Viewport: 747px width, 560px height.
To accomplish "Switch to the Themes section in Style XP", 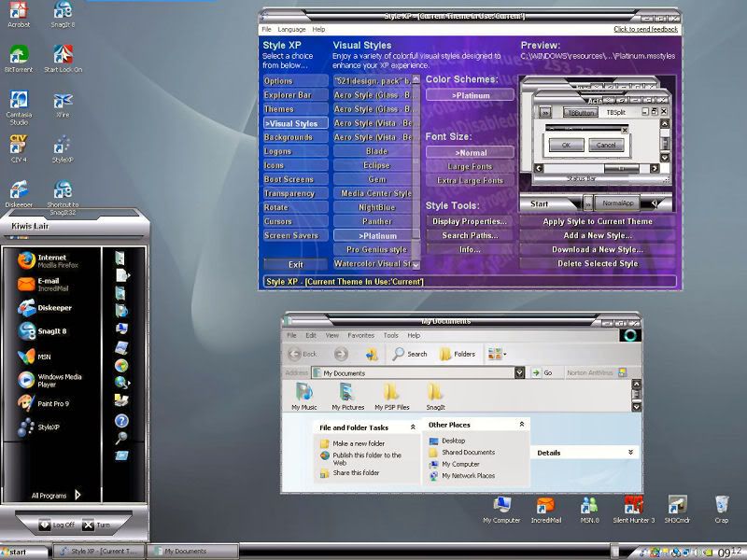I will (x=295, y=109).
